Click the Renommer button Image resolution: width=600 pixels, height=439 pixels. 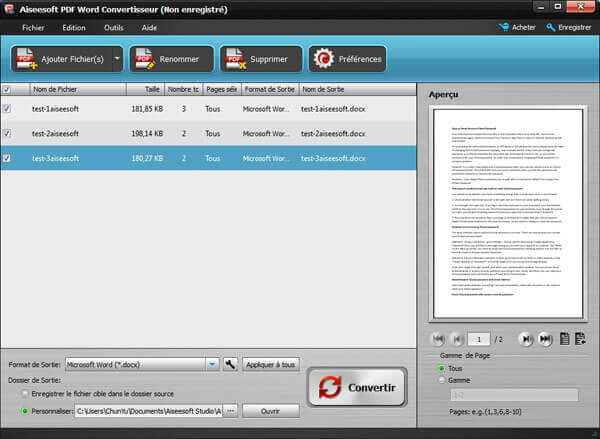(x=171, y=59)
